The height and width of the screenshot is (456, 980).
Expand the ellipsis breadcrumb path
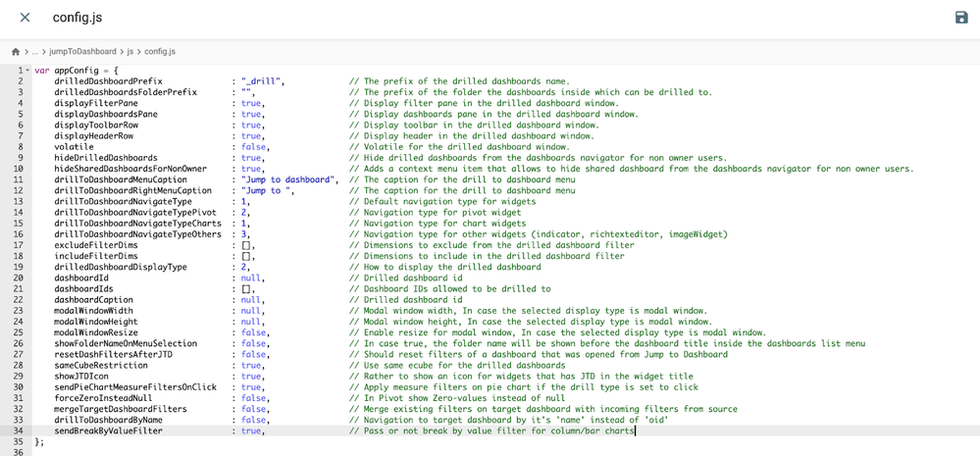(35, 52)
